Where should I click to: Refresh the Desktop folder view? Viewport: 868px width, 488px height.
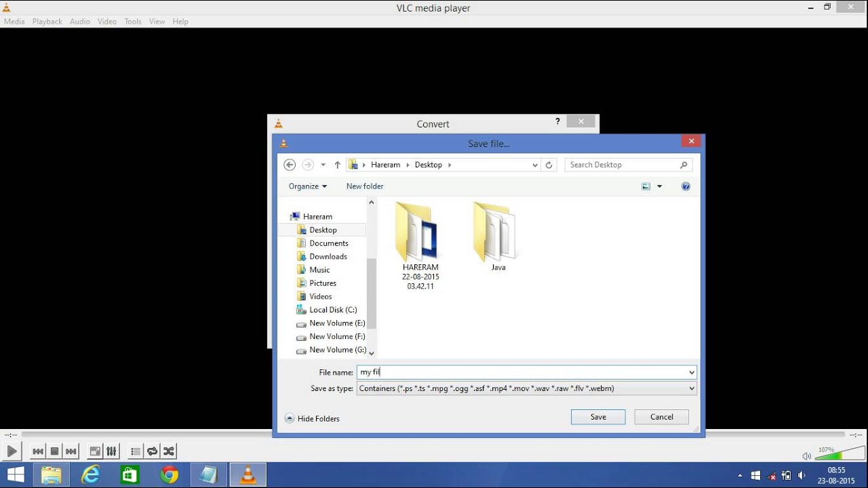coord(549,165)
